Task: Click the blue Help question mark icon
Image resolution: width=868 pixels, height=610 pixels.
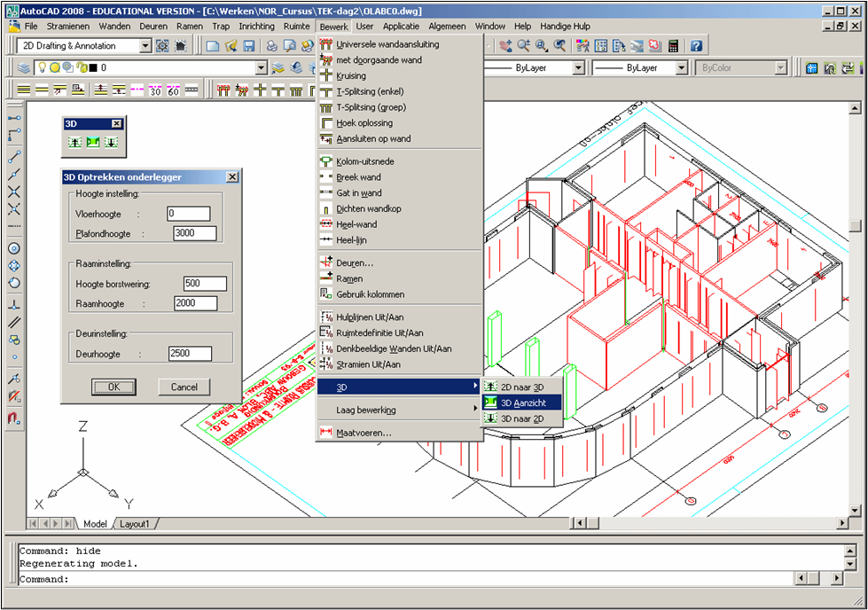Action: pos(696,46)
